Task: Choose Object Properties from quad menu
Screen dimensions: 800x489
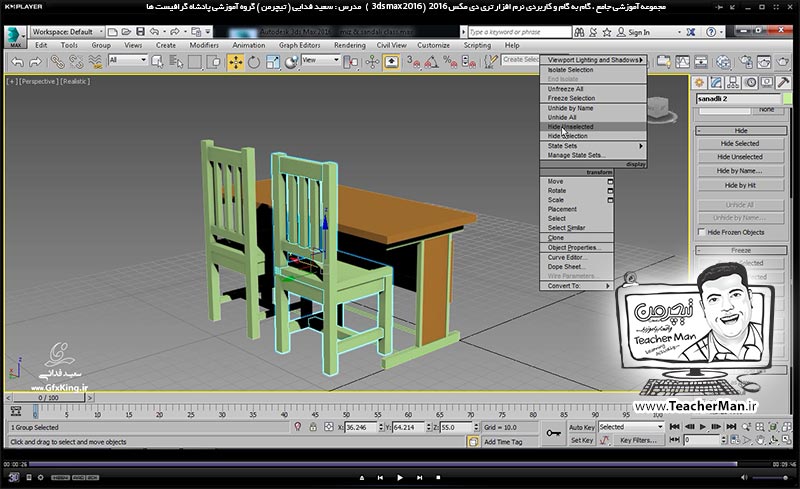Action: coord(577,248)
